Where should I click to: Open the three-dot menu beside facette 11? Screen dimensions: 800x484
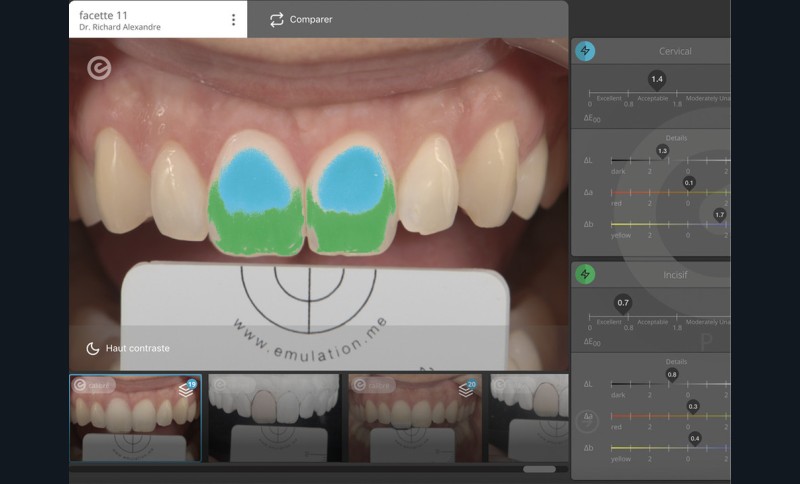tap(233, 20)
